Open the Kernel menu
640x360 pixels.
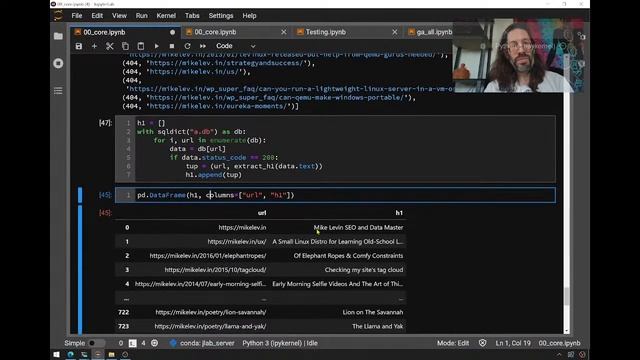[166, 16]
